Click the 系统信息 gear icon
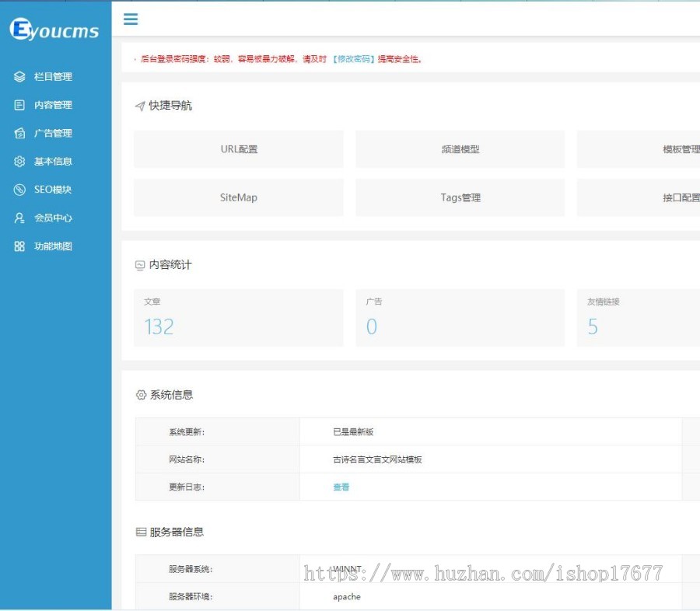The height and width of the screenshot is (611, 700). click(x=141, y=395)
